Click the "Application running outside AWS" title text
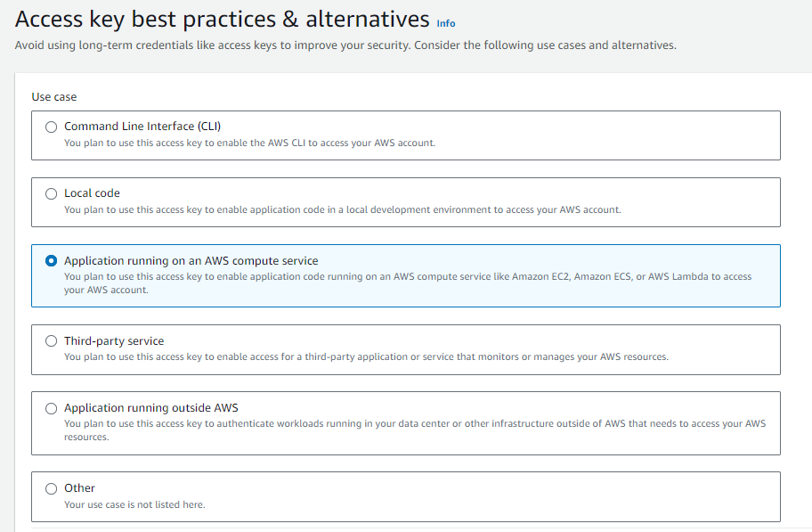This screenshot has height=532, width=812. point(151,408)
